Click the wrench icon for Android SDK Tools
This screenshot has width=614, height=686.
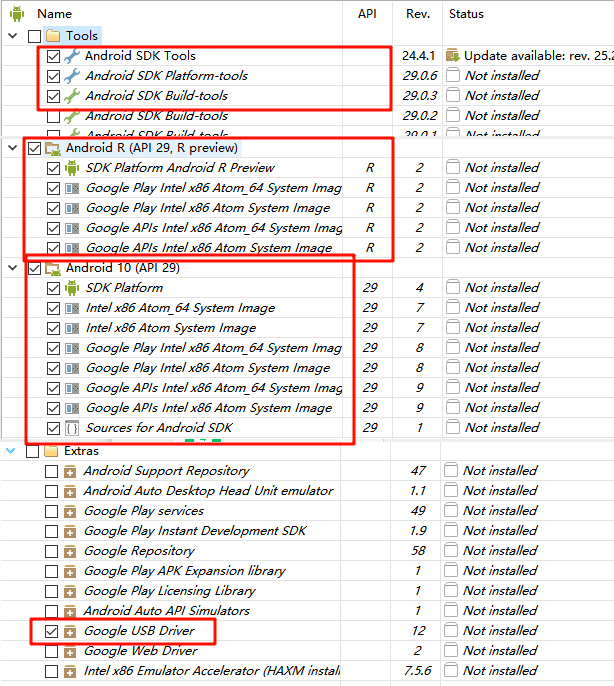pos(72,56)
